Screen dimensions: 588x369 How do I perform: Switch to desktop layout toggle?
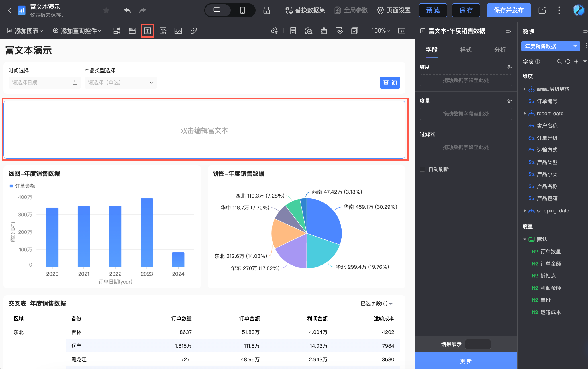point(217,10)
